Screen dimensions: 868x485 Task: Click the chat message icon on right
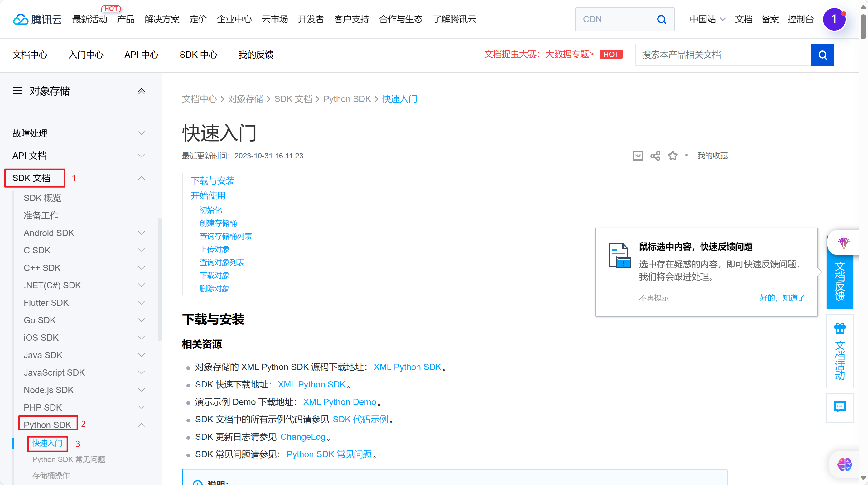point(839,407)
